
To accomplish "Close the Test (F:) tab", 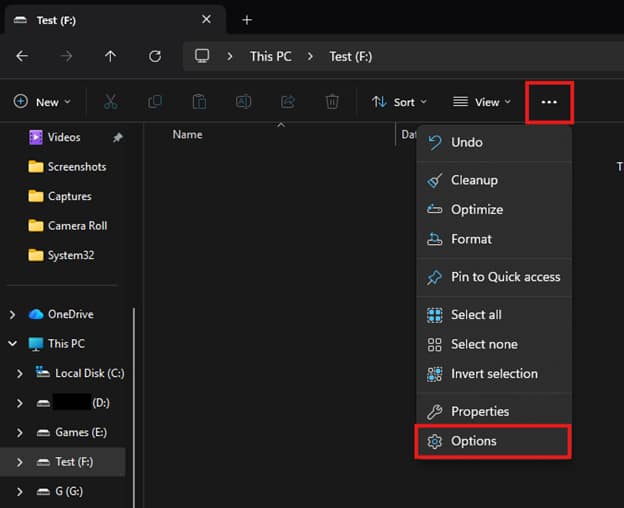I will click(206, 19).
